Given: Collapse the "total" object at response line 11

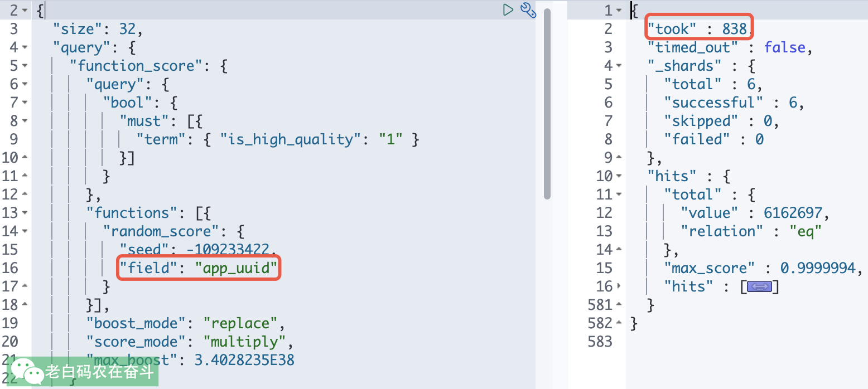Looking at the screenshot, I should coord(619,195).
